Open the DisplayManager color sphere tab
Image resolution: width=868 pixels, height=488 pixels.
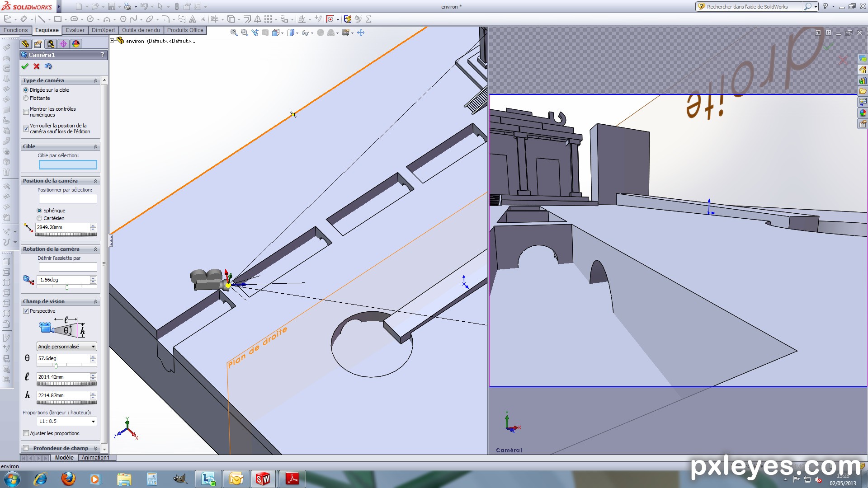(x=76, y=44)
